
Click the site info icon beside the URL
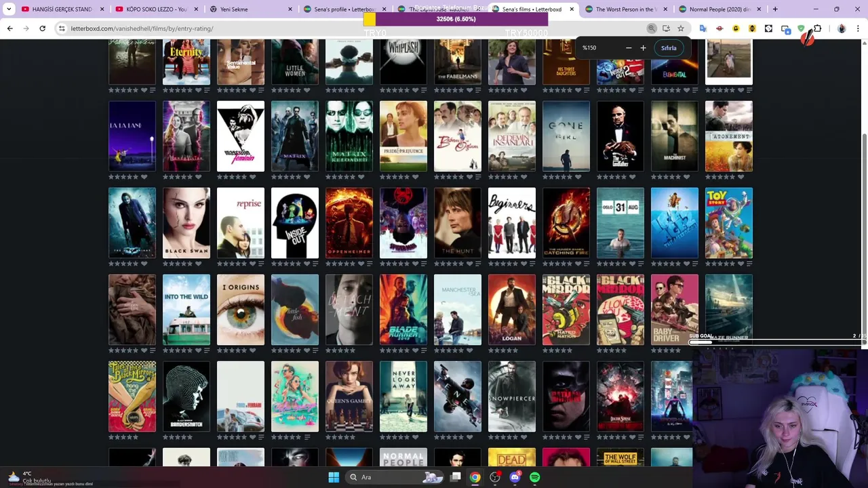(62, 28)
